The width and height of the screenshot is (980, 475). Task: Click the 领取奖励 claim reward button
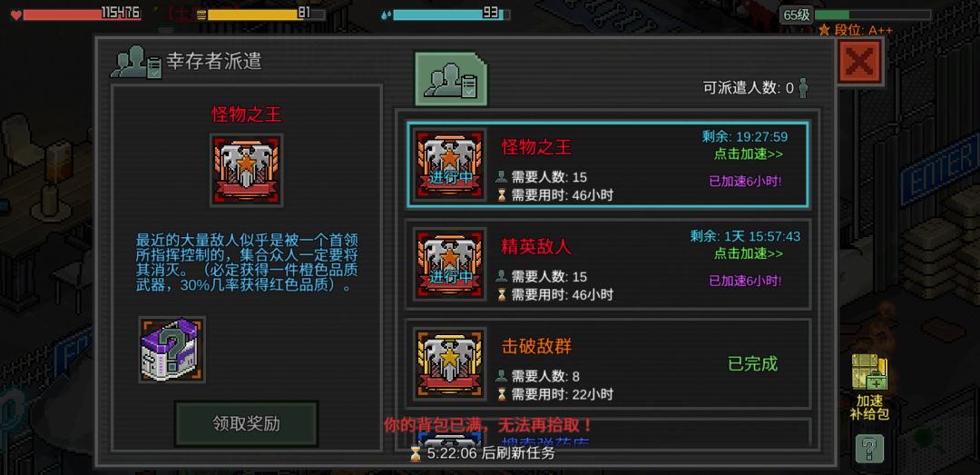[246, 423]
